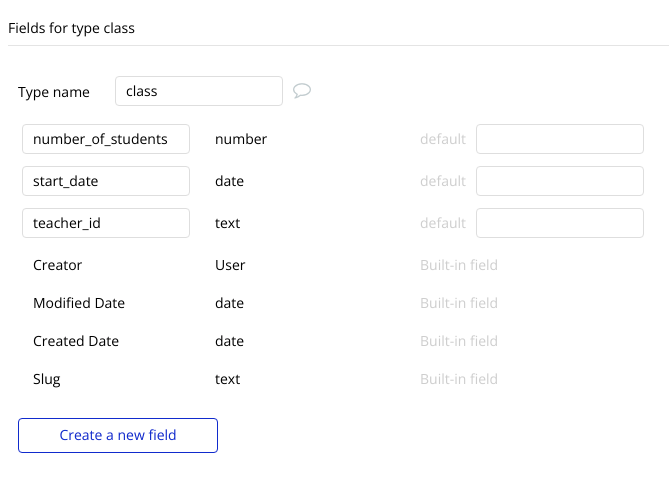Select the Created Date field label
669x482 pixels.
pyautogui.click(x=76, y=341)
